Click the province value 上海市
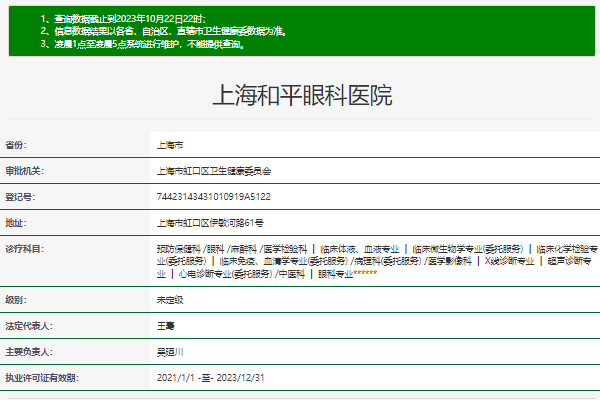 (x=170, y=145)
